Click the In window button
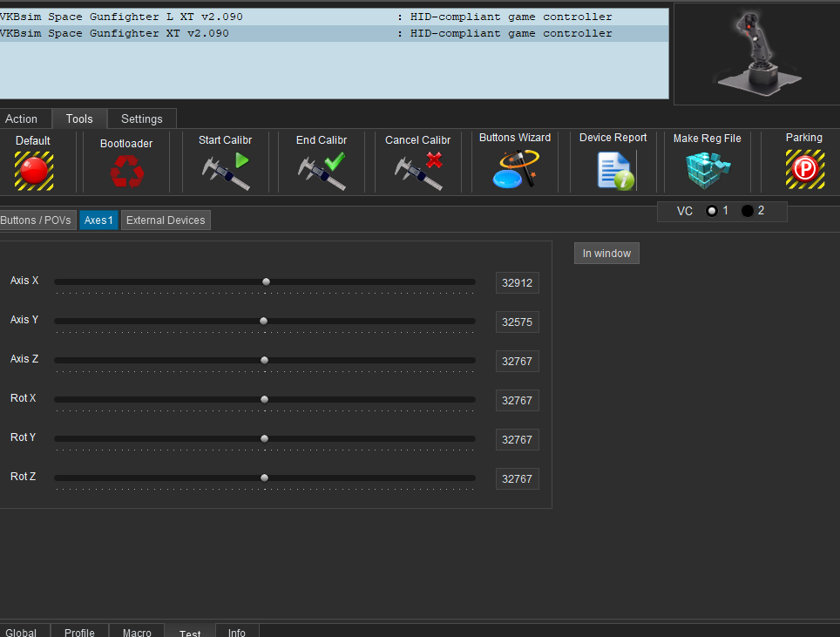The height and width of the screenshot is (637, 840). point(606,254)
